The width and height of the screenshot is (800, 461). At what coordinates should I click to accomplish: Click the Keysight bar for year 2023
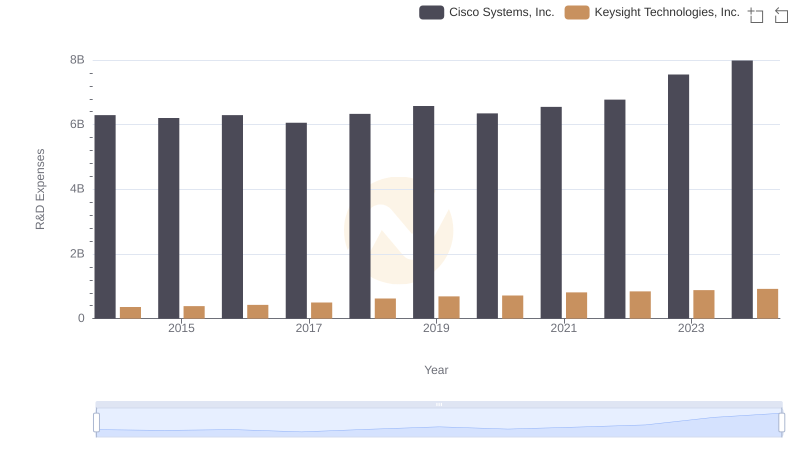tap(704, 304)
